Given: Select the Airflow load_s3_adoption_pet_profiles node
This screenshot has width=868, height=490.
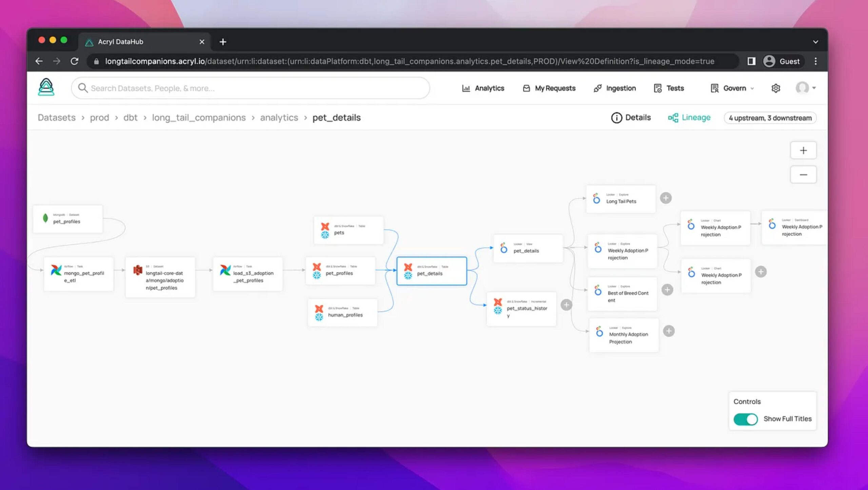Looking at the screenshot, I should 248,274.
